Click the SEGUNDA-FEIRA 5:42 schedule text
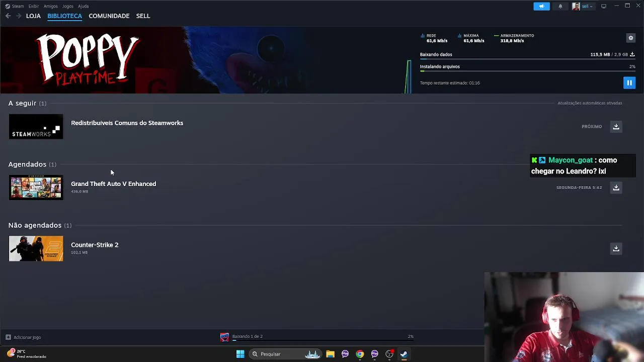The height and width of the screenshot is (362, 644). click(579, 188)
